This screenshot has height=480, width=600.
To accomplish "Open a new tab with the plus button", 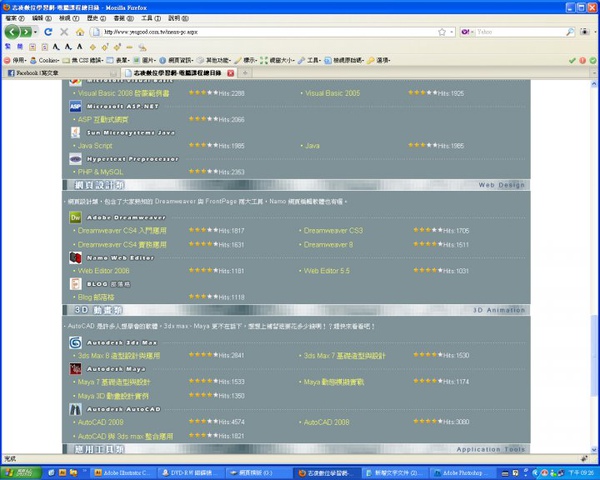I will pos(245,73).
